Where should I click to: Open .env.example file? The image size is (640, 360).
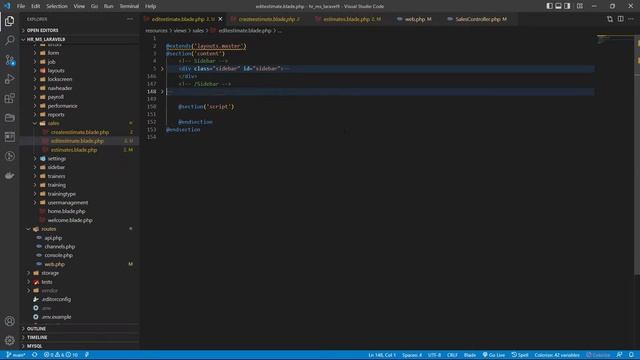56,317
